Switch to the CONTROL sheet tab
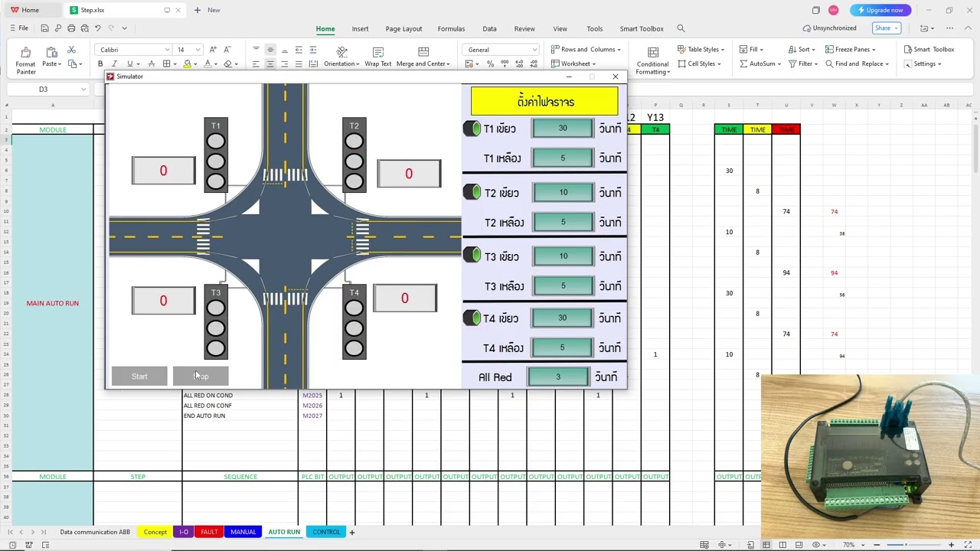 click(326, 532)
